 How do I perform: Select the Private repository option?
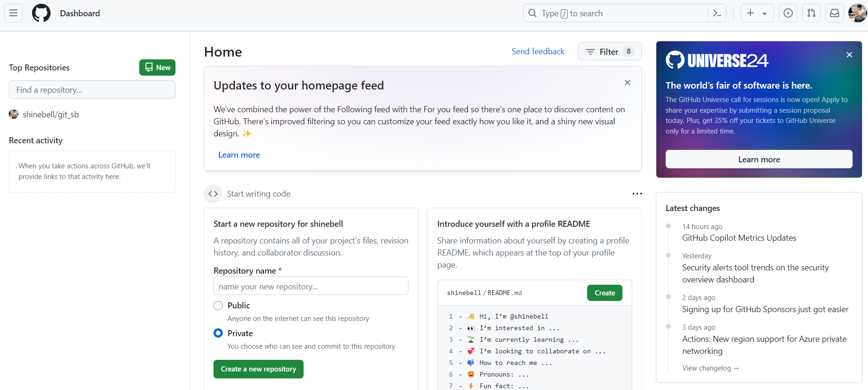point(218,333)
